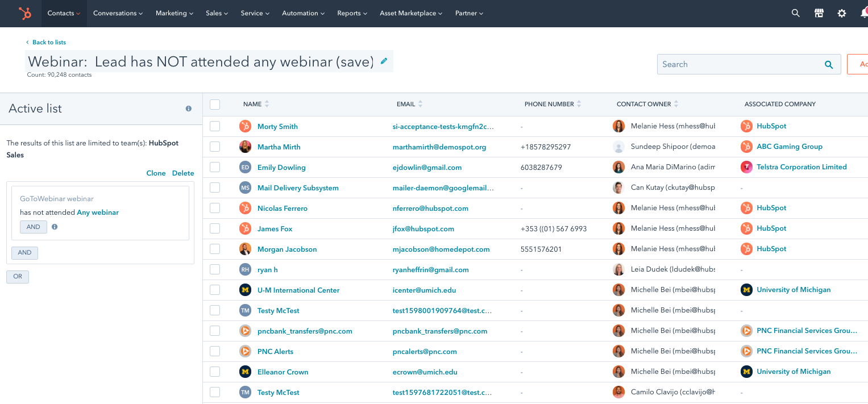Screen dimensions: 868x404
Task: Click Telstra Corporation Limited company logo
Action: tap(746, 167)
